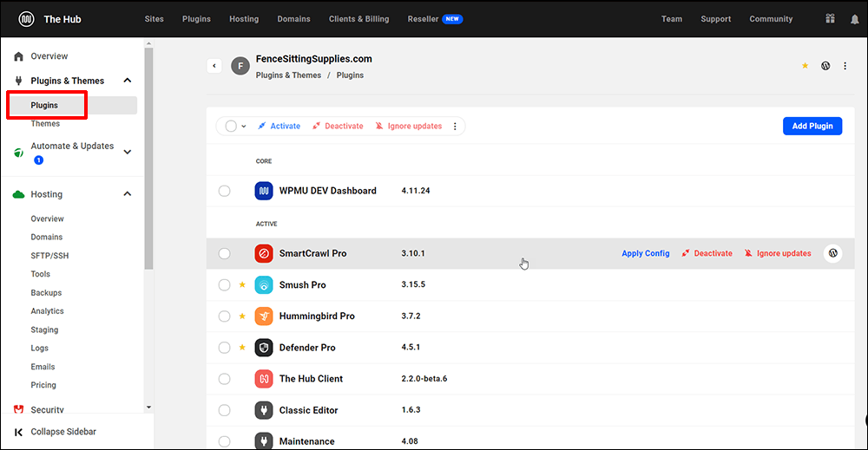This screenshot has height=450, width=868.
Task: Click SmartCrawl Pro plugin icon
Action: pos(264,254)
